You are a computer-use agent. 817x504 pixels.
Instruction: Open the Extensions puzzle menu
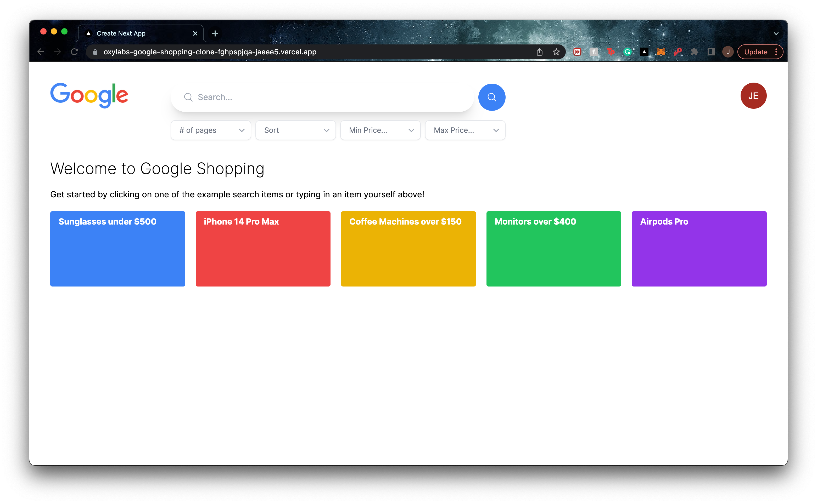point(694,52)
